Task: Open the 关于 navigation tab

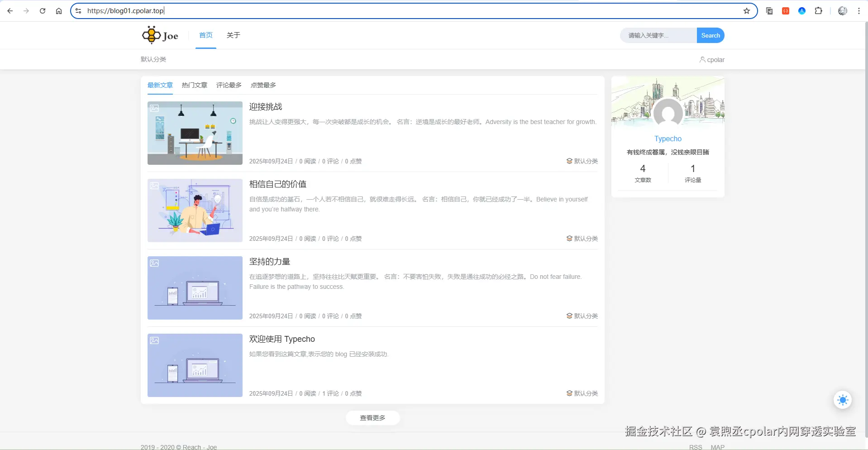Action: pyautogui.click(x=233, y=35)
